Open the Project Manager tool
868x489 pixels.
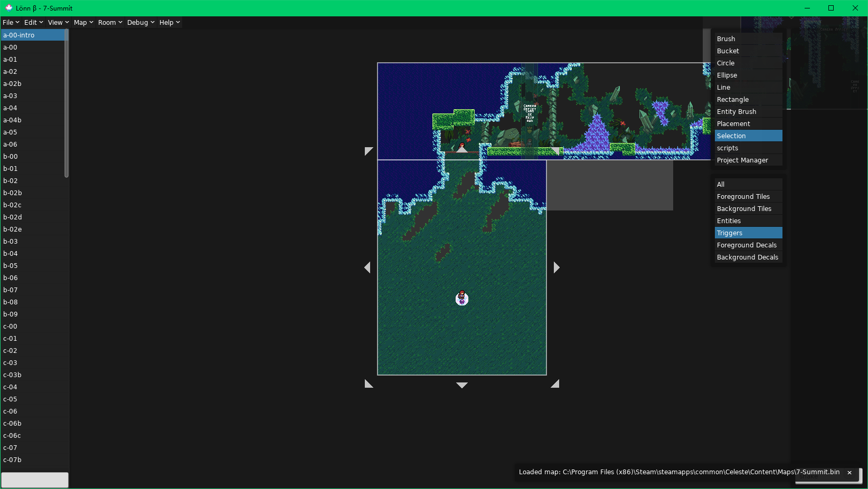[x=748, y=160]
